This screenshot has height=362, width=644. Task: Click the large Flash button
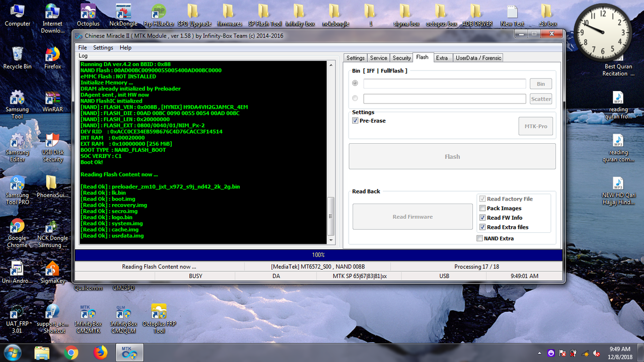point(452,156)
